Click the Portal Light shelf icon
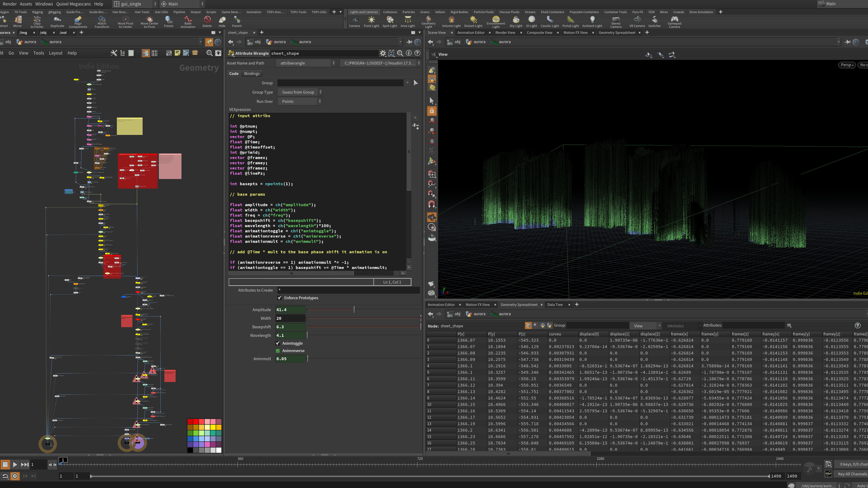The height and width of the screenshot is (488, 868). coord(571,21)
